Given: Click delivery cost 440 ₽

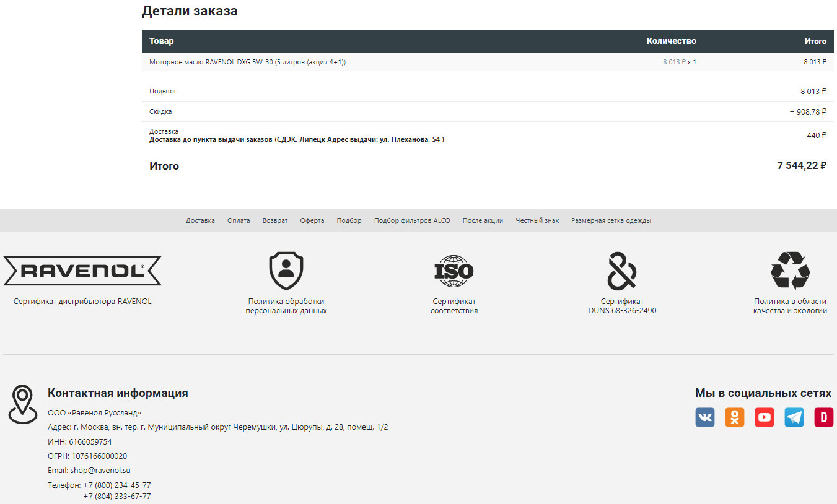Looking at the screenshot, I should [817, 135].
